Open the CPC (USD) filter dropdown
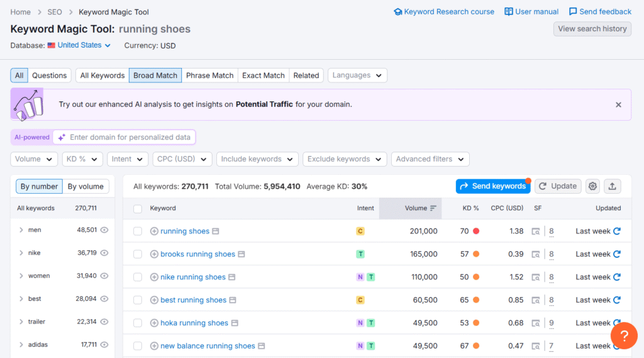Image resolution: width=644 pixels, height=358 pixels. click(x=182, y=159)
